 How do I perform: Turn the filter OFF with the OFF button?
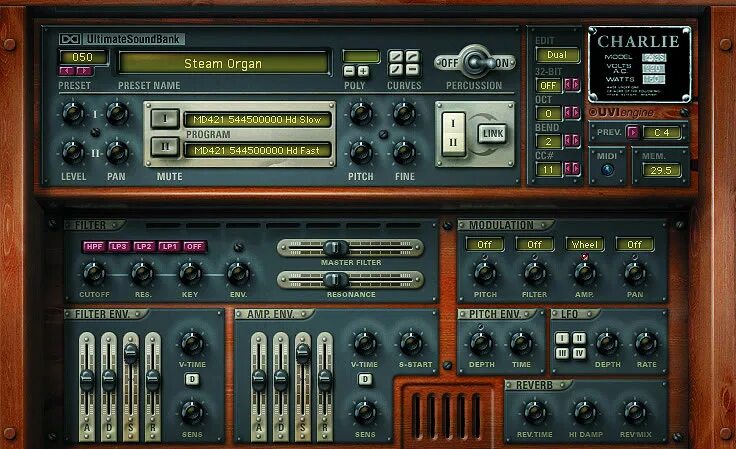pyautogui.click(x=194, y=246)
